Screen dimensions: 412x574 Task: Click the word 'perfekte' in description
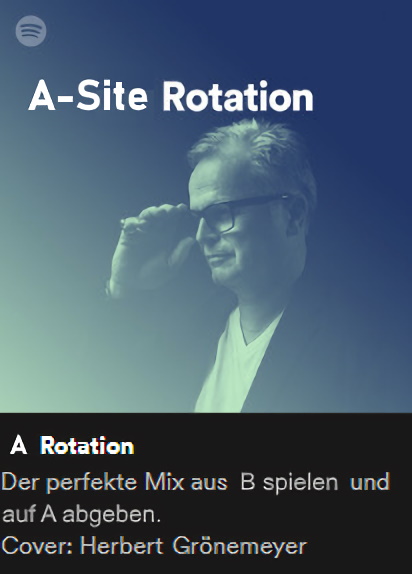(93, 482)
